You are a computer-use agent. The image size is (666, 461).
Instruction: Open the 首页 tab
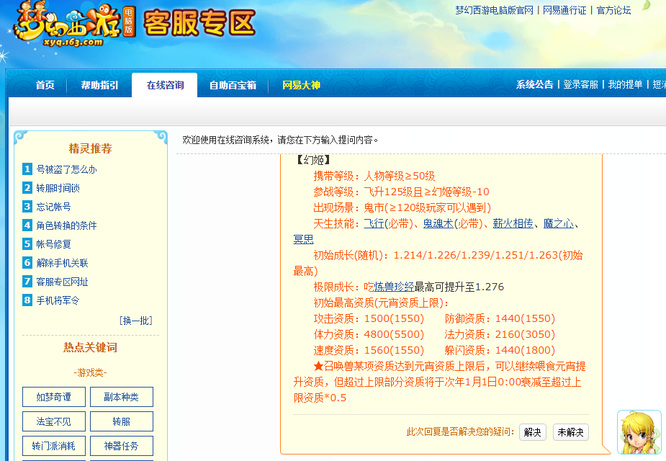(x=45, y=85)
